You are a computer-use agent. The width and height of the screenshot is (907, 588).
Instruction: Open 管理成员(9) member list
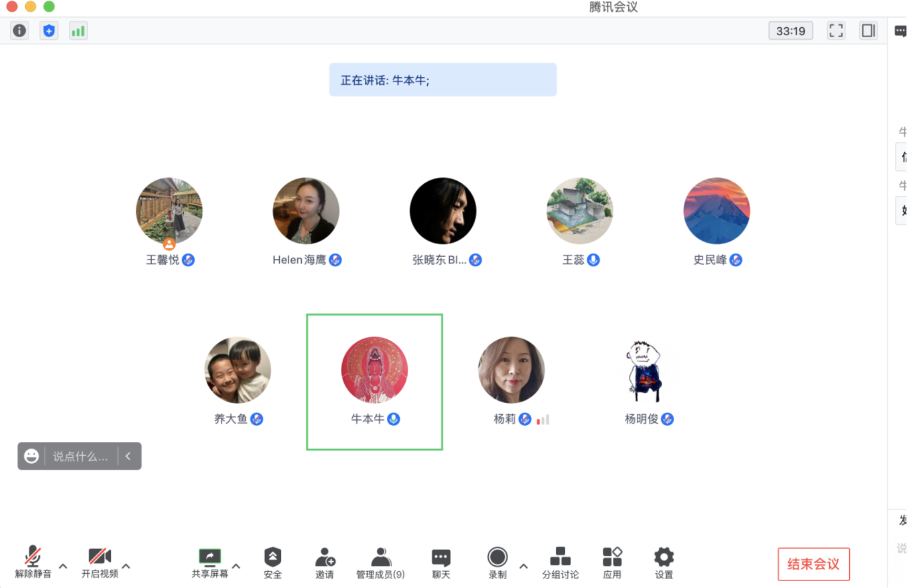point(381,563)
